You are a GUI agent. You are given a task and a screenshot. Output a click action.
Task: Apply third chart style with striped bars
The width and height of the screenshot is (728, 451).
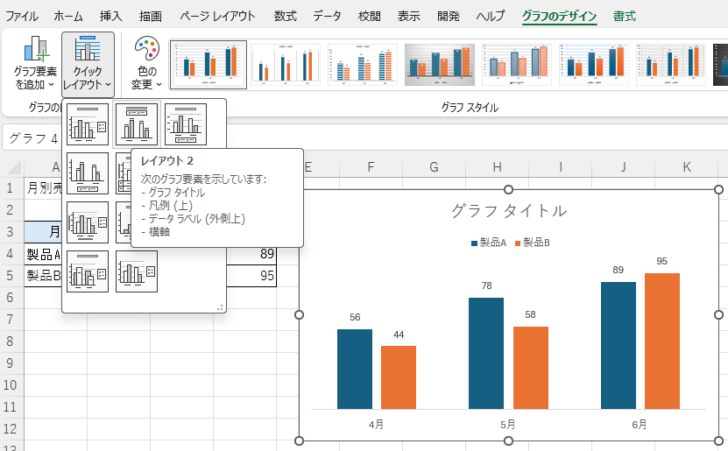tap(362, 65)
